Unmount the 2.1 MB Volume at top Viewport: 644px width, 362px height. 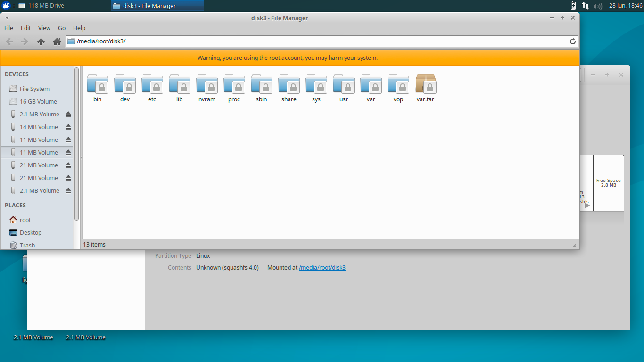(68, 114)
